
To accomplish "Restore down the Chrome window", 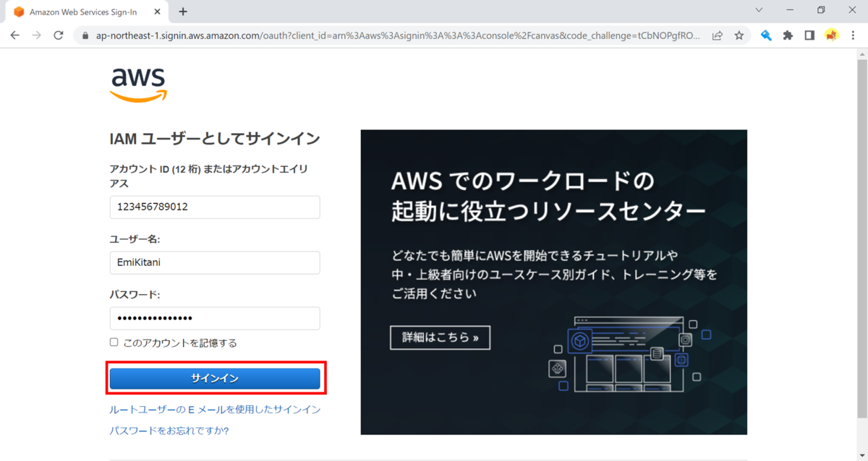I will point(821,10).
